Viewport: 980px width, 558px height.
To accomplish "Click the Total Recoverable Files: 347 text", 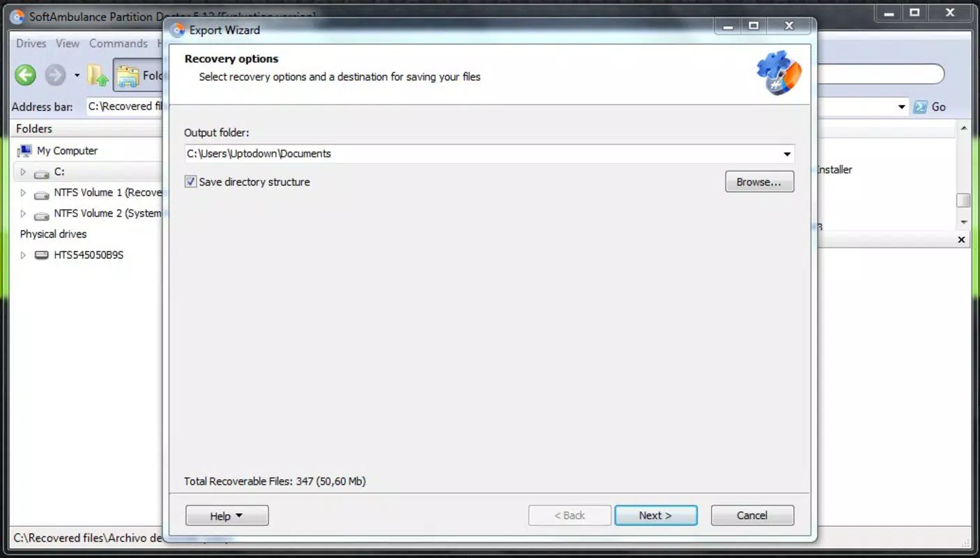I will click(275, 481).
